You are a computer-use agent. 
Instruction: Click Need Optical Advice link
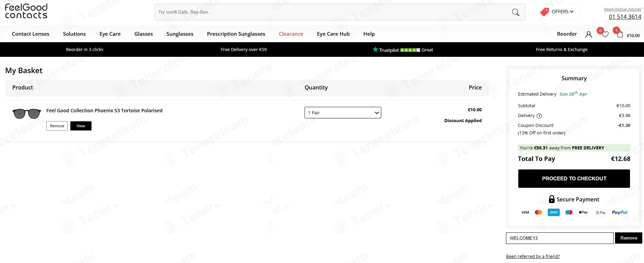[623, 9]
